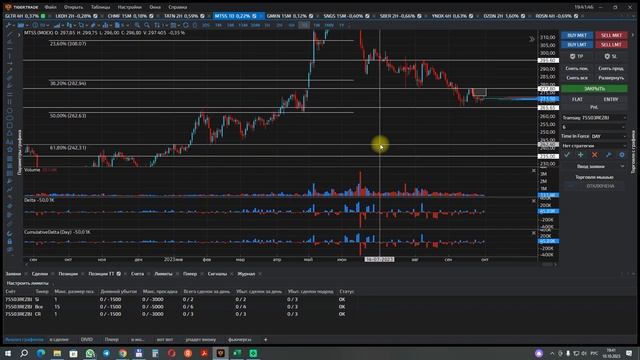Open the Позиции ТТ bottom tab
The width and height of the screenshot is (640, 360).
click(101, 274)
